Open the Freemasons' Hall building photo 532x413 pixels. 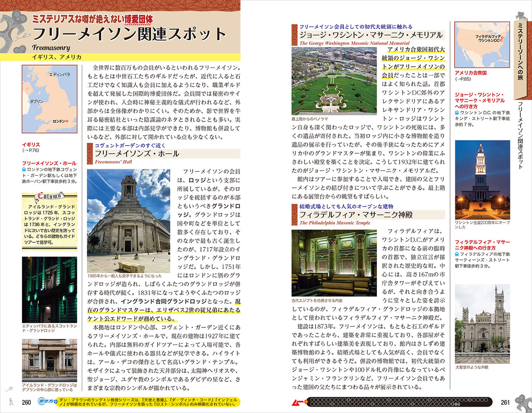[x=128, y=221]
